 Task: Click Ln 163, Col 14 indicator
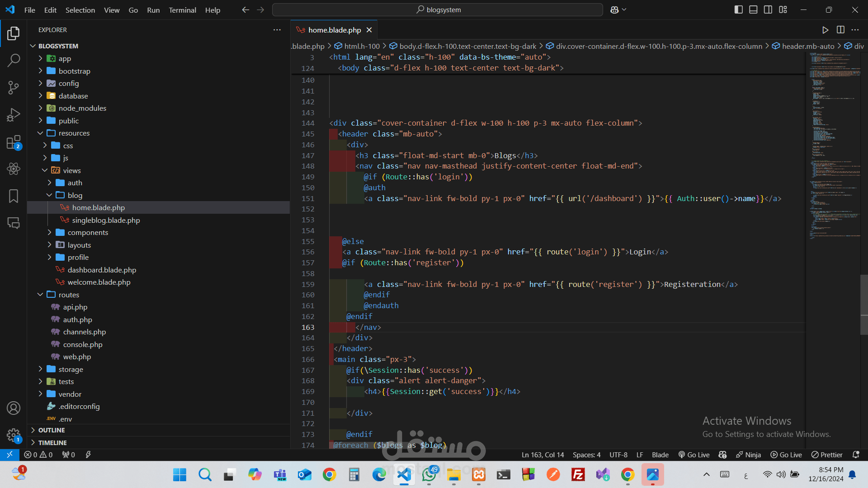click(x=542, y=455)
